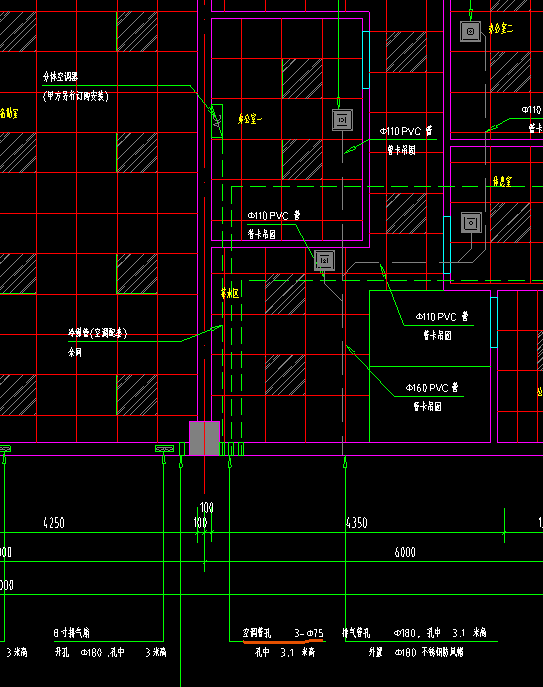Click the 排气管孔 Φ180 annotation
The height and width of the screenshot is (687, 543).
point(414,633)
